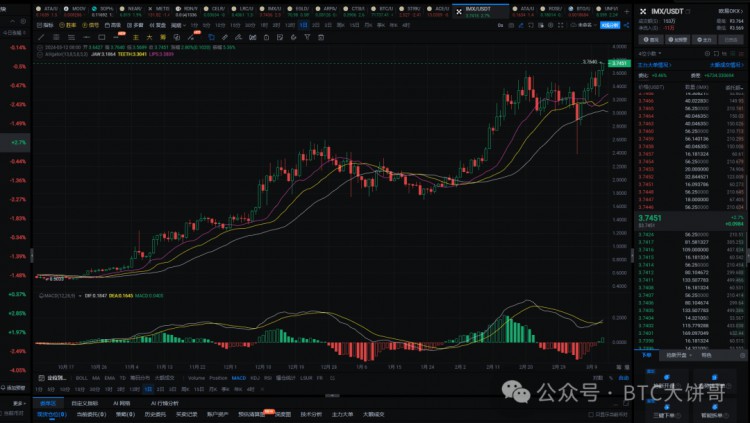Select the trend line drawing tool
Viewport: 750px width, 423px height.
tap(42, 37)
